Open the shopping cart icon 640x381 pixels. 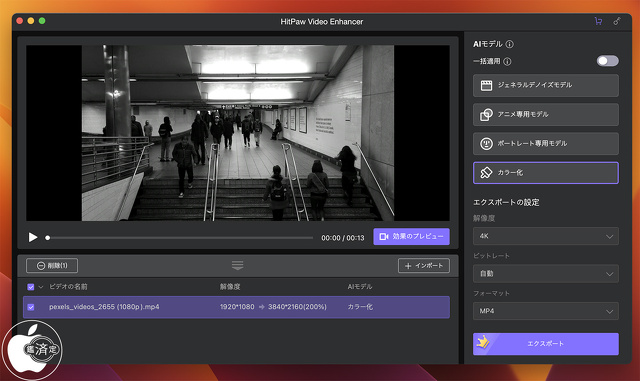coord(598,21)
